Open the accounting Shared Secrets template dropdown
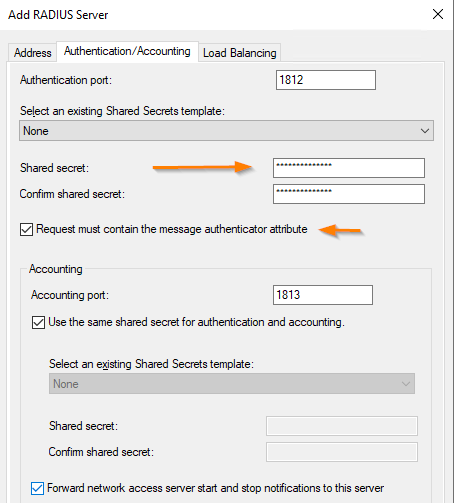This screenshot has height=503, width=454. (232, 384)
